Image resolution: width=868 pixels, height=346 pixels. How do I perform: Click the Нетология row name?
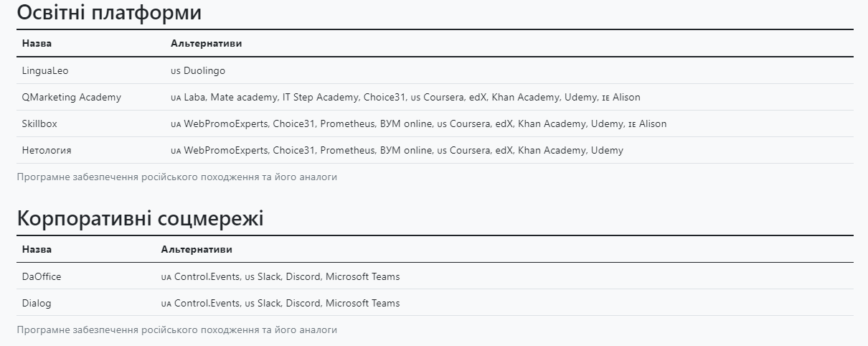[47, 150]
